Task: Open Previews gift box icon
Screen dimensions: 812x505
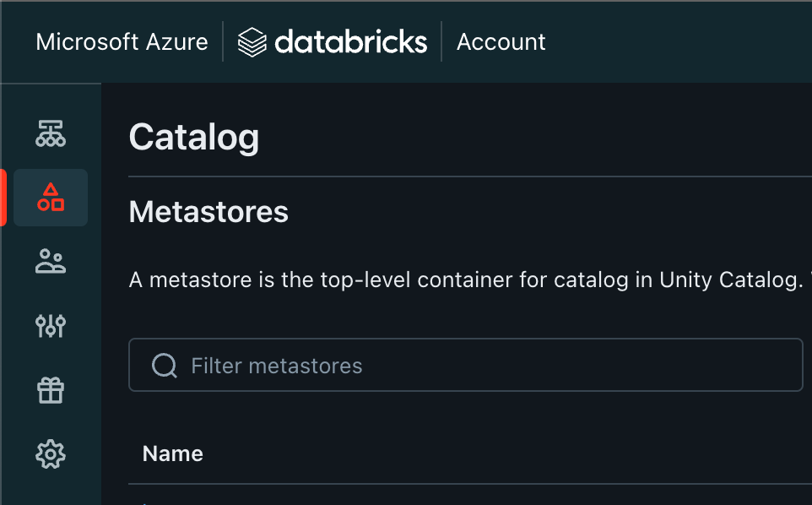Action: (x=51, y=390)
